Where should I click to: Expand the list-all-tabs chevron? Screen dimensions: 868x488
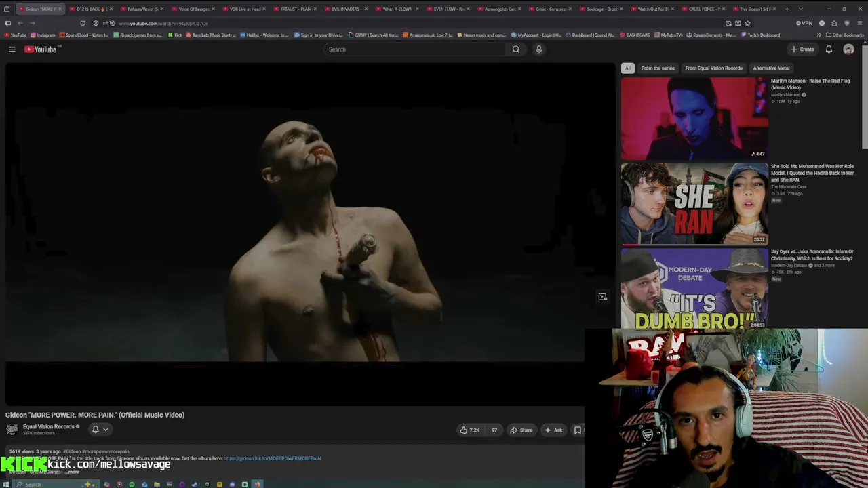click(x=801, y=9)
